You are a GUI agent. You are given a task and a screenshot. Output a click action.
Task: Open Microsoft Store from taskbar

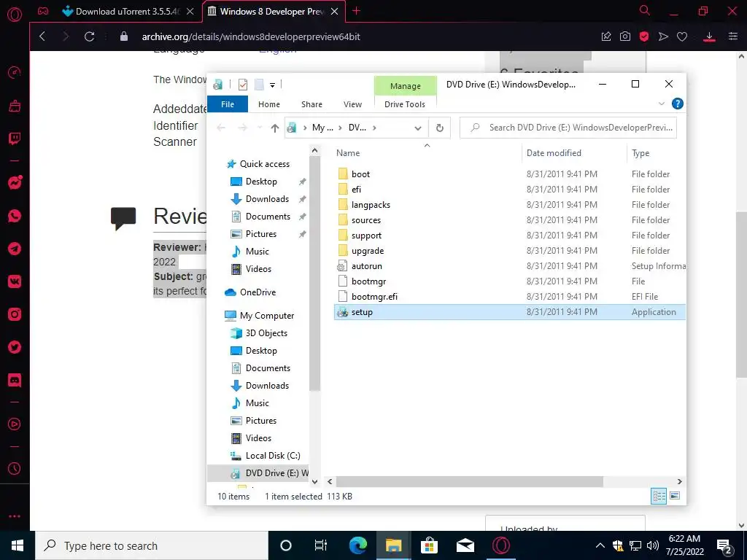tap(429, 545)
